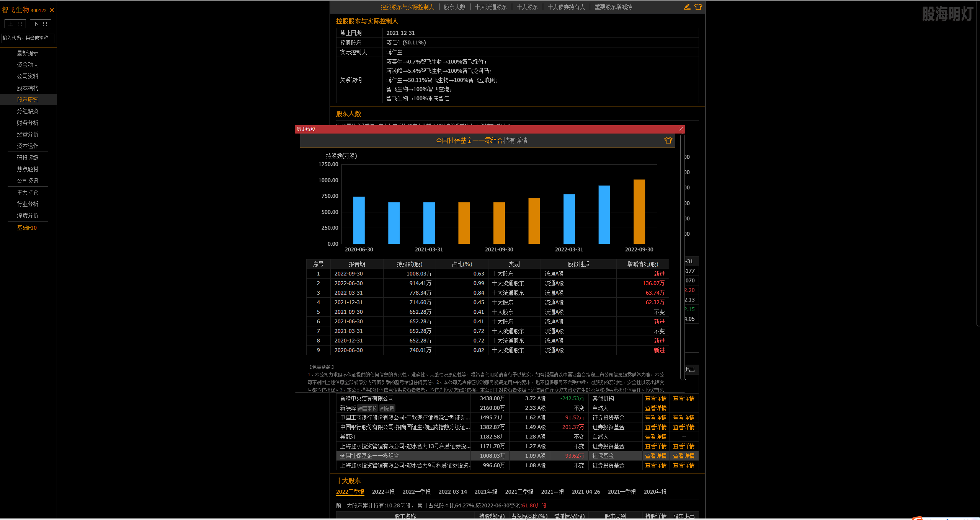The height and width of the screenshot is (520, 980).
Task: Open 股本结构 in the sidebar
Action: 28,88
